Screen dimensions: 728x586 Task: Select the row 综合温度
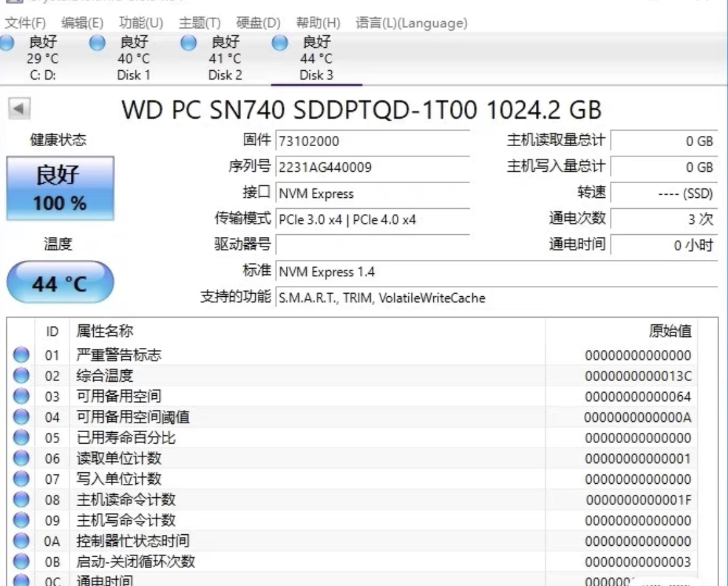point(353,375)
